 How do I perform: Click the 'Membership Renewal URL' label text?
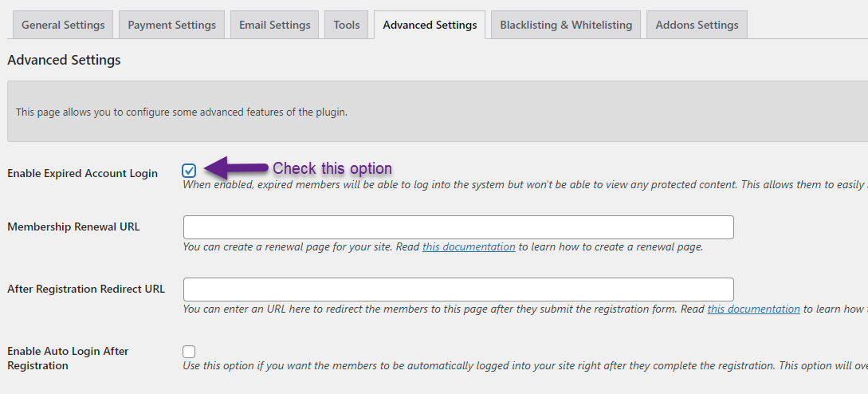pyautogui.click(x=73, y=227)
